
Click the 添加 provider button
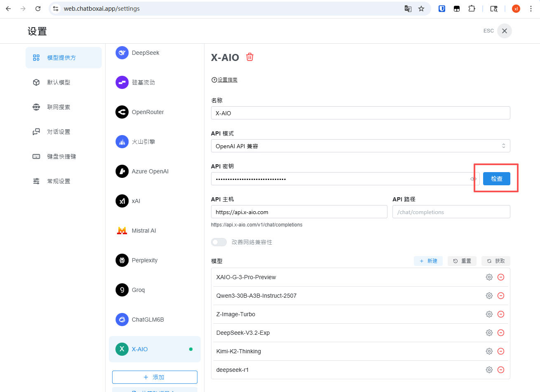coord(155,377)
